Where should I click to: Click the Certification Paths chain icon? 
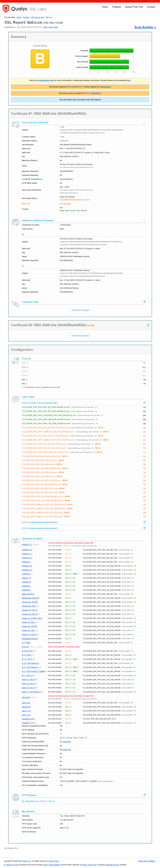[15, 304]
